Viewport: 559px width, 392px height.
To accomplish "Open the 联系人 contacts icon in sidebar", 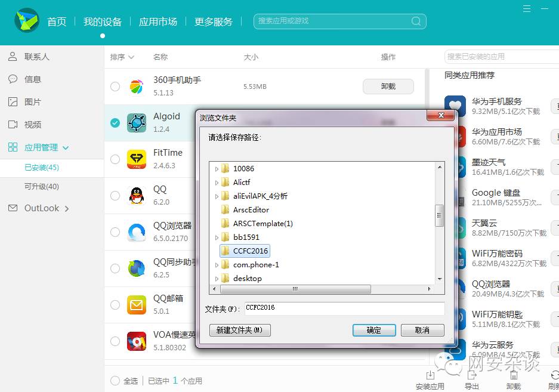I will (x=11, y=57).
